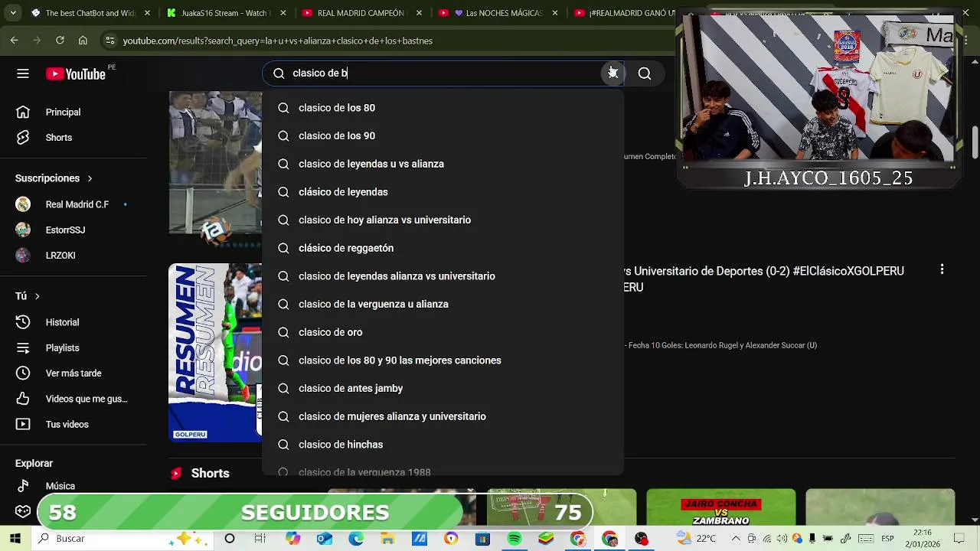Open Tus videos in sidebar

[x=67, y=424]
